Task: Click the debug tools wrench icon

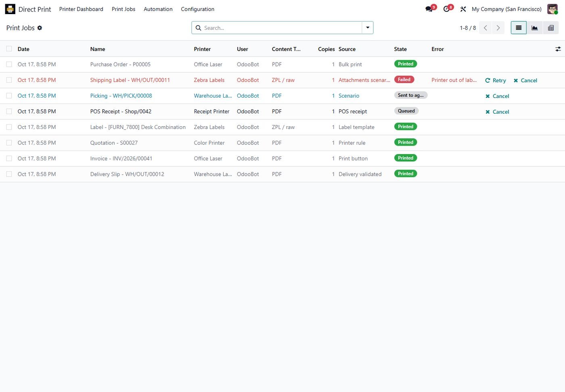Action: click(463, 9)
